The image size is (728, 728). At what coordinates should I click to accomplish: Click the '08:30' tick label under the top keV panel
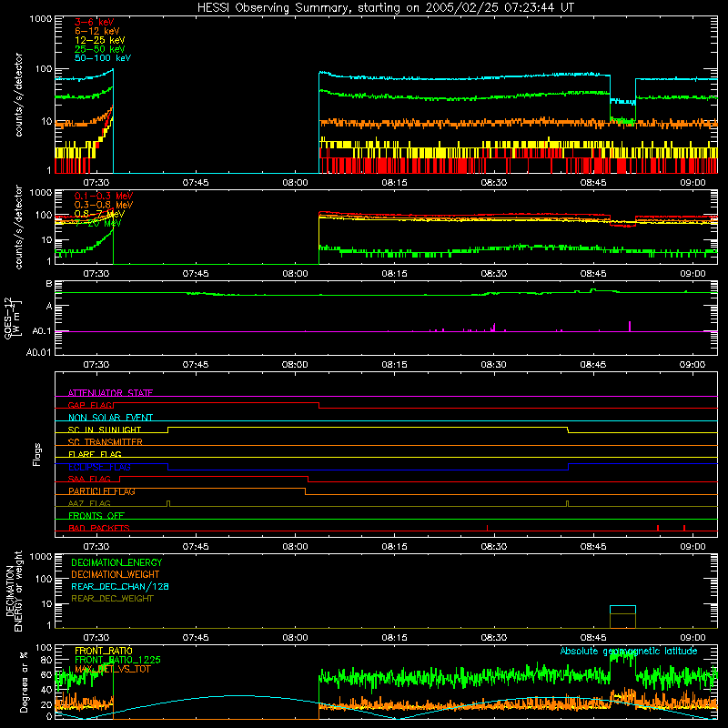(x=493, y=183)
